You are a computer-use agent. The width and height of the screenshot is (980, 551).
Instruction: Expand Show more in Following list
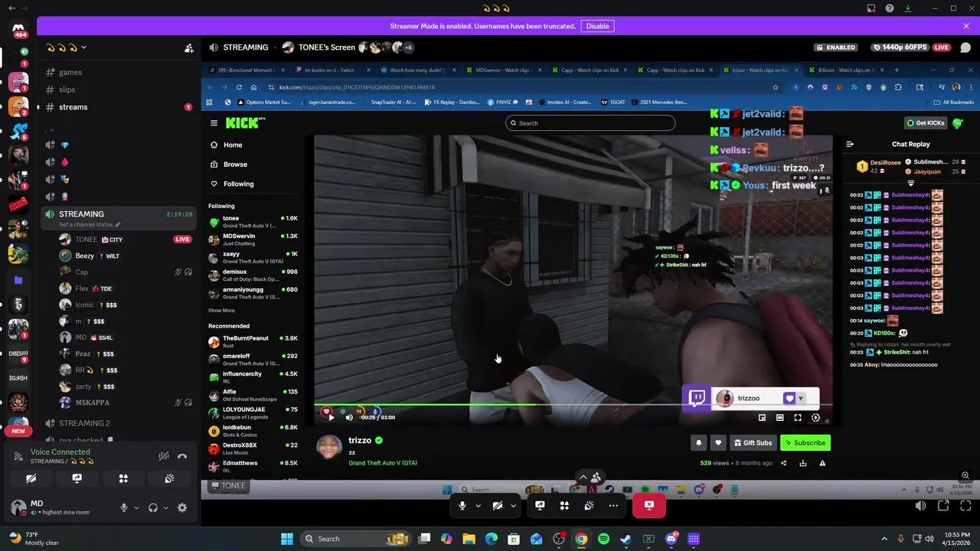tap(221, 311)
